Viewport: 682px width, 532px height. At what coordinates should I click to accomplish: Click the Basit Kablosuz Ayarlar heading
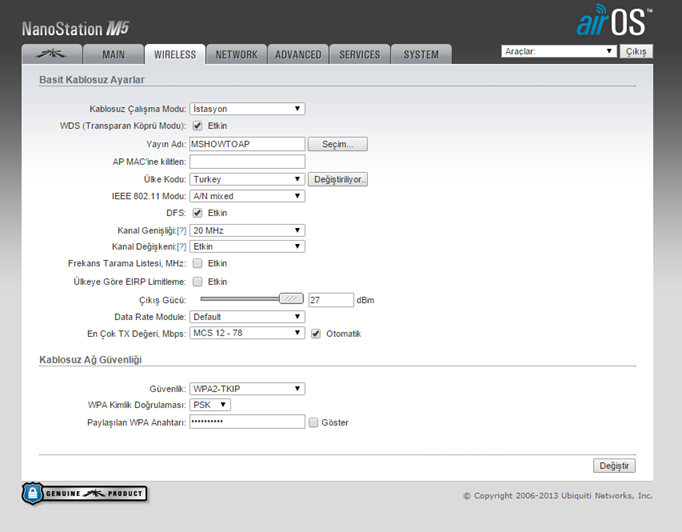pyautogui.click(x=92, y=80)
